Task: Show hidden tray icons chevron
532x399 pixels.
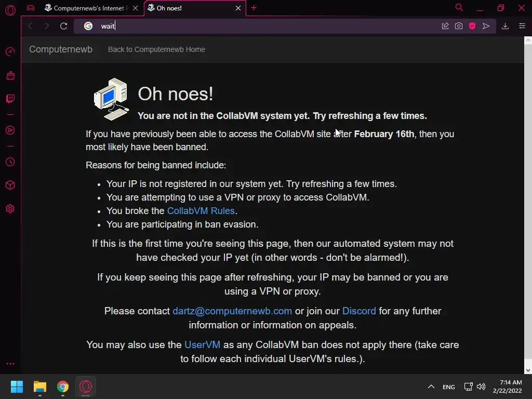Action: tap(431, 387)
